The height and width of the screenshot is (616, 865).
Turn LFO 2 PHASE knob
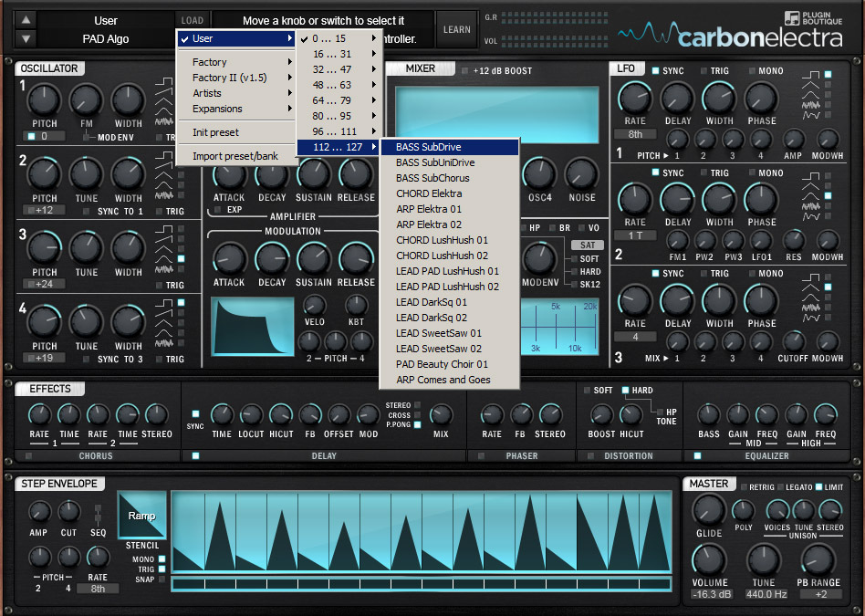point(761,200)
